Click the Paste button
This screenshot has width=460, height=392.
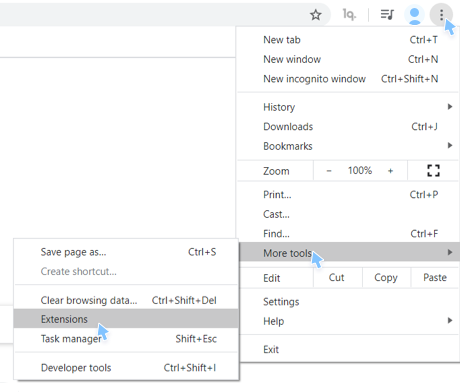(435, 278)
